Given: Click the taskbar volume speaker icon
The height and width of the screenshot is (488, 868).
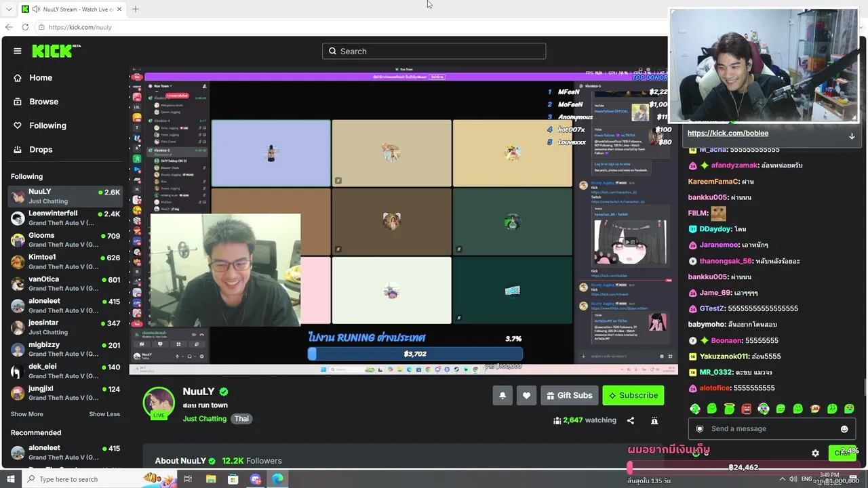Looking at the screenshot, I should click(793, 479).
